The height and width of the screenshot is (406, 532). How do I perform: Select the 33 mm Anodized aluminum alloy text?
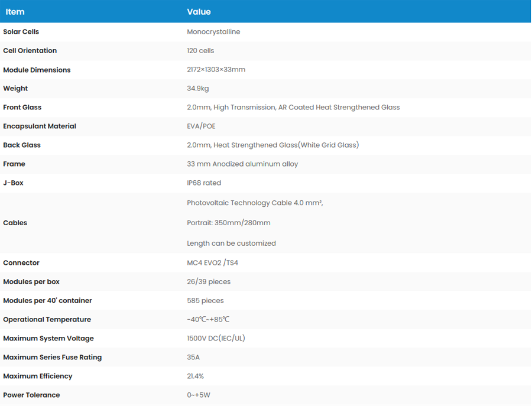(242, 164)
